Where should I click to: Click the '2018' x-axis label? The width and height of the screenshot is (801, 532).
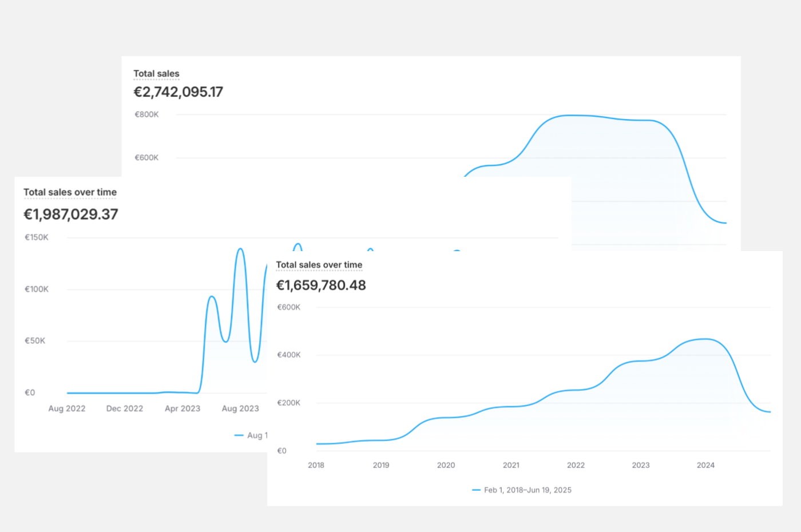(316, 465)
